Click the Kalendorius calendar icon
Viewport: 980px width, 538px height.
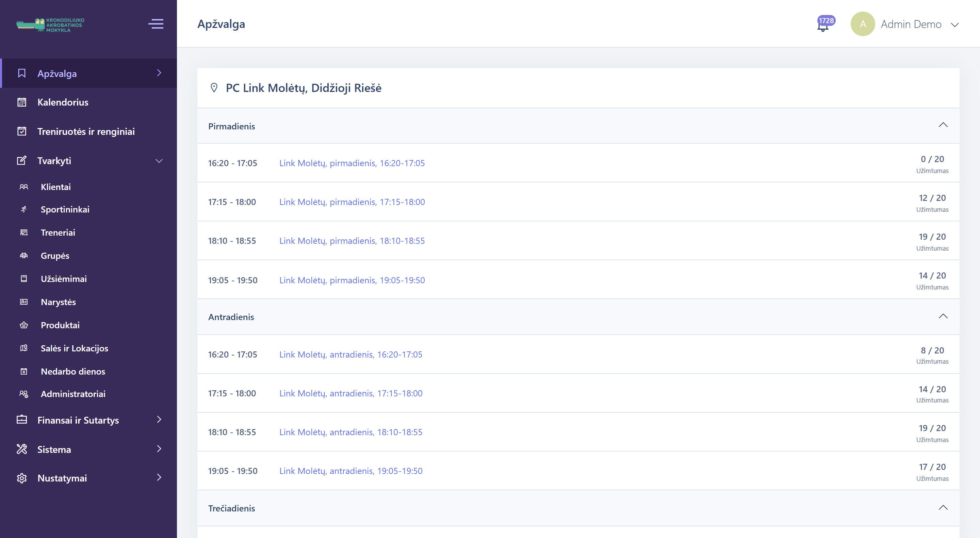[22, 102]
